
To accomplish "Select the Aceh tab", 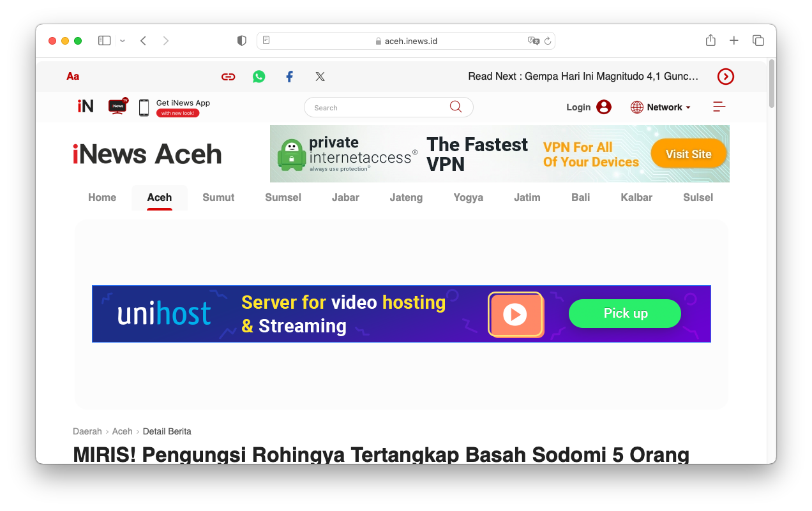I will point(160,198).
